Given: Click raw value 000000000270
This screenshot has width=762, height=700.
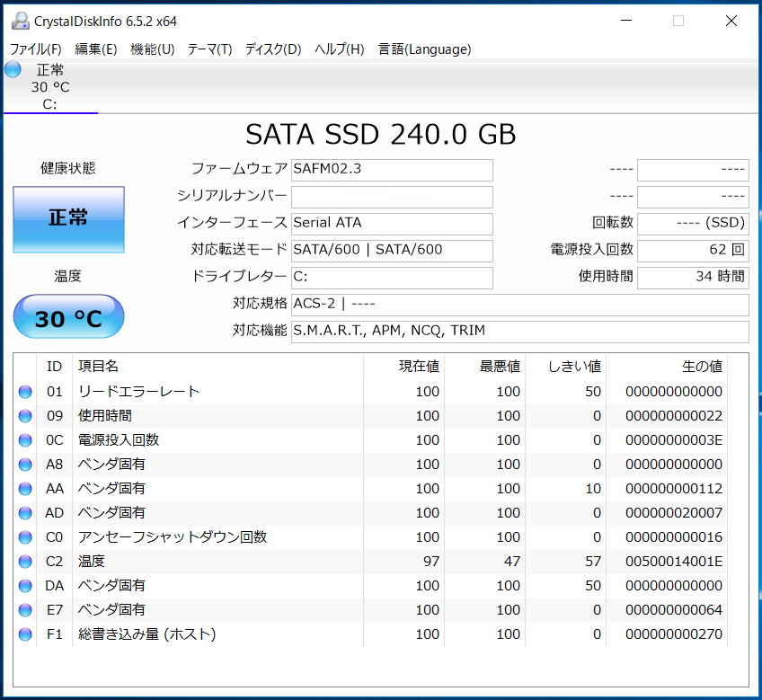Looking at the screenshot, I should 674,634.
